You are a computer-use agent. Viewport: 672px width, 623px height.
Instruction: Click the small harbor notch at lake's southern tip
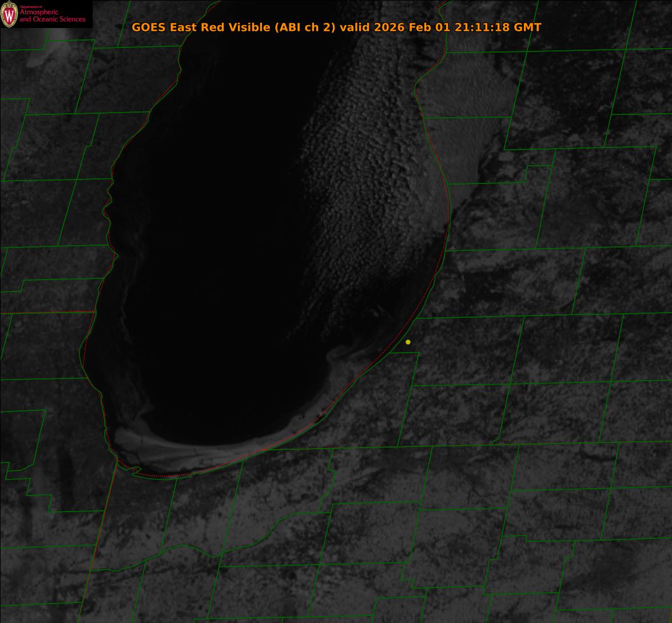pyautogui.click(x=136, y=470)
